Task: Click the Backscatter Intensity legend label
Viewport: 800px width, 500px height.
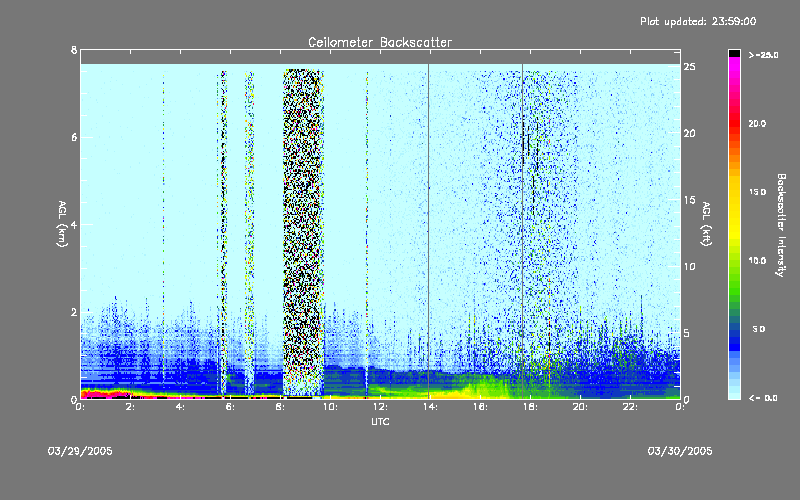Action: [780, 225]
